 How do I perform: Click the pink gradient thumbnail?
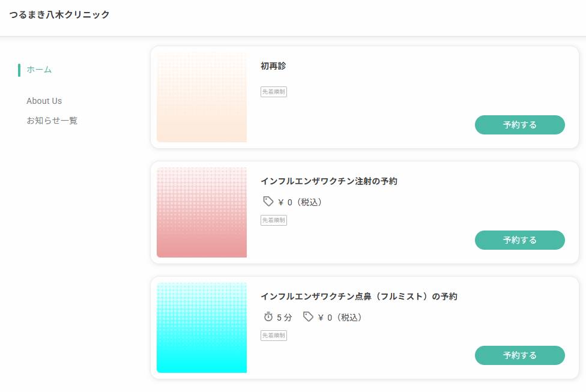click(x=202, y=213)
